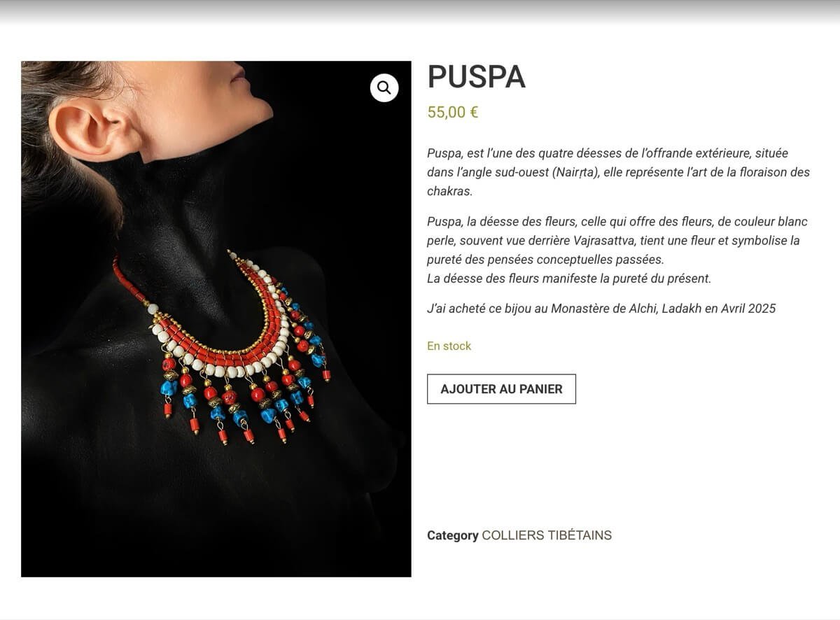Click the line about pureté du présent
Image resolution: width=840 pixels, height=620 pixels.
pos(568,279)
